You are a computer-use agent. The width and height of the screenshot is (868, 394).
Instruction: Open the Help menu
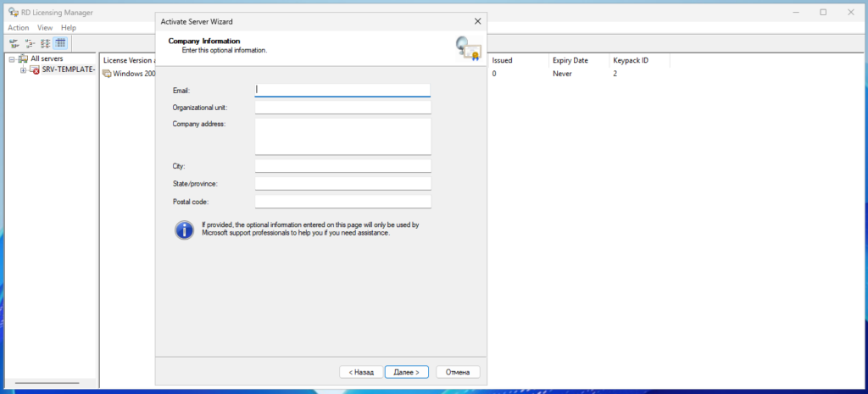pos(69,28)
